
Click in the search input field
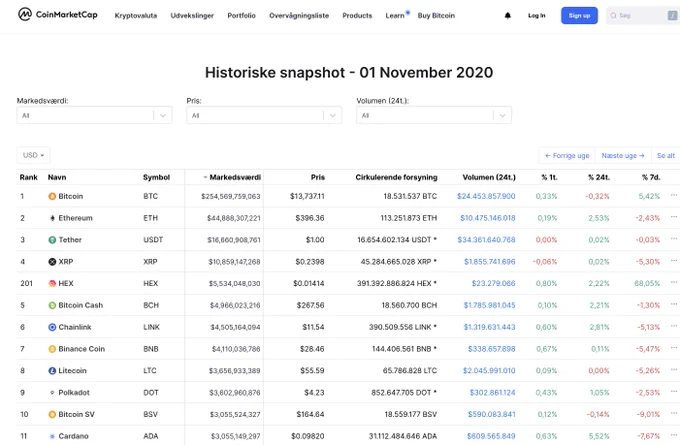644,16
